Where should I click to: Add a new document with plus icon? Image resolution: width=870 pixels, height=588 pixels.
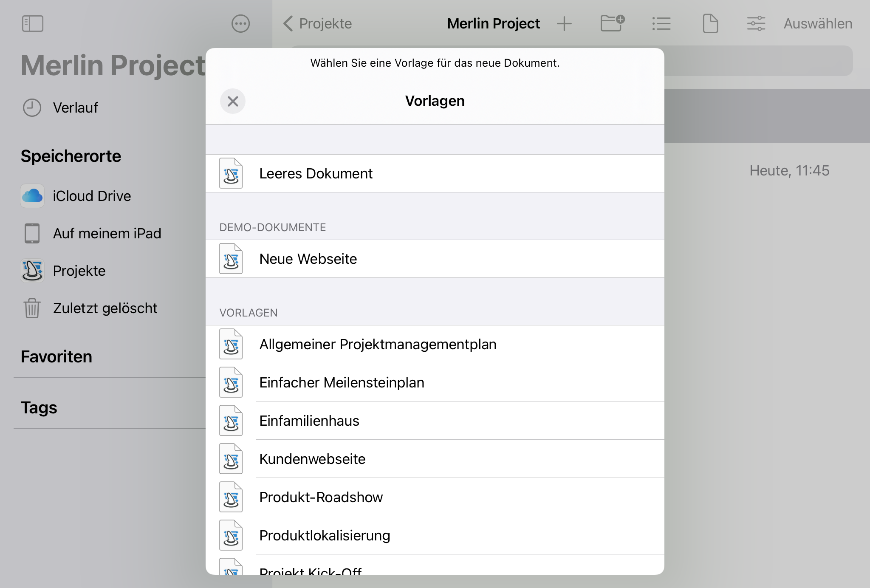click(x=564, y=23)
